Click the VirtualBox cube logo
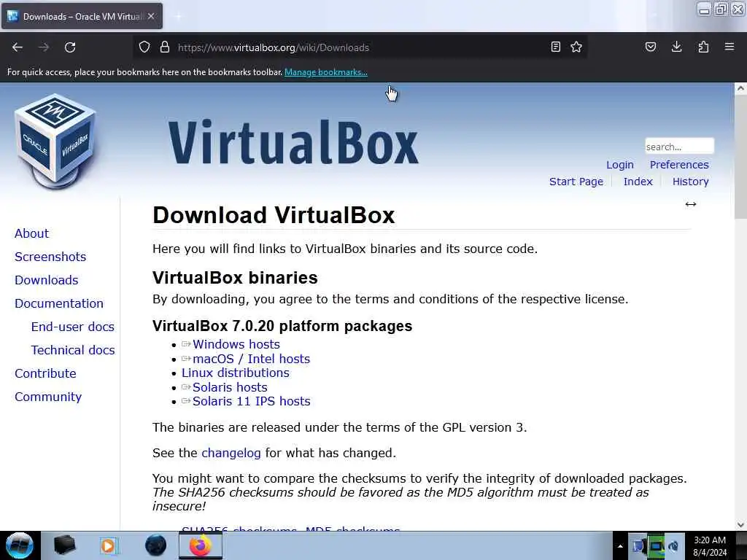This screenshot has width=747, height=560. click(x=55, y=141)
